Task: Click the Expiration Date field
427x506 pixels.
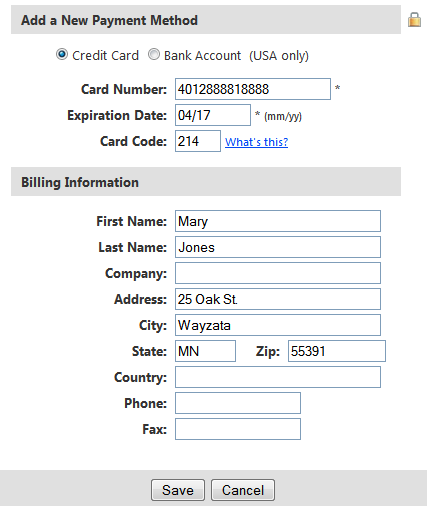Action: click(213, 115)
